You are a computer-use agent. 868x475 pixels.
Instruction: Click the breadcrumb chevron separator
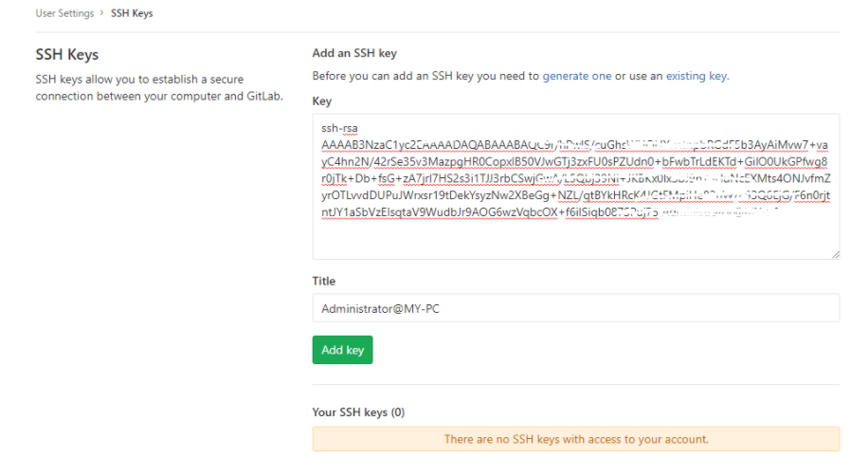pyautogui.click(x=102, y=13)
